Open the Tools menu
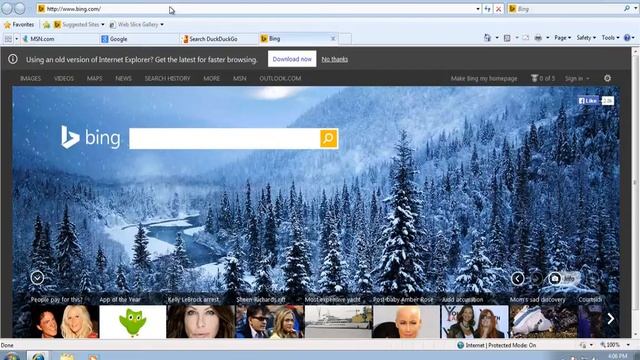The height and width of the screenshot is (360, 640). tap(610, 38)
